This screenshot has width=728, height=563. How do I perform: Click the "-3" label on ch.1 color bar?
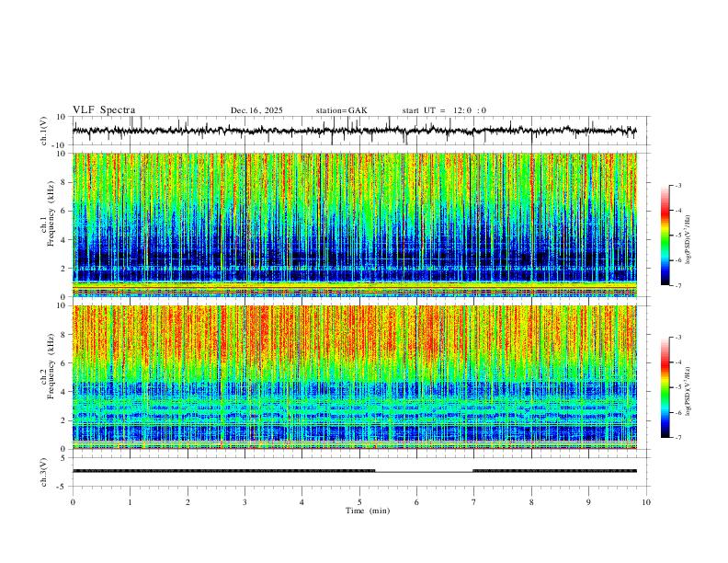[678, 185]
